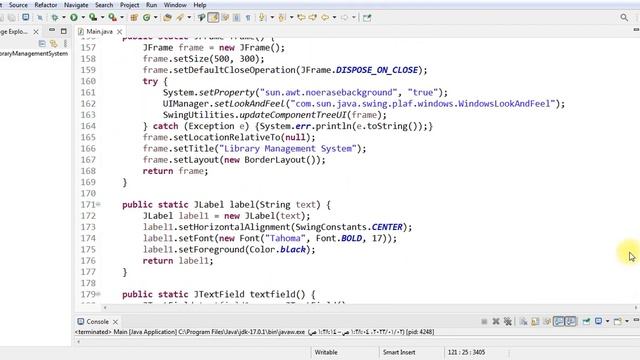Viewport: 640px width, 360px height.
Task: Toggle Mark Occurrences in the toolbar
Action: tap(213, 18)
